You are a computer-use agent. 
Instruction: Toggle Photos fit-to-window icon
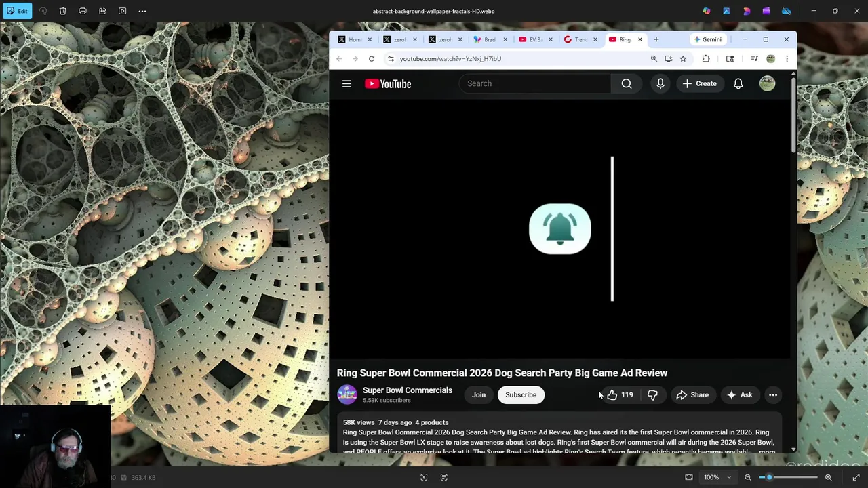pyautogui.click(x=689, y=477)
